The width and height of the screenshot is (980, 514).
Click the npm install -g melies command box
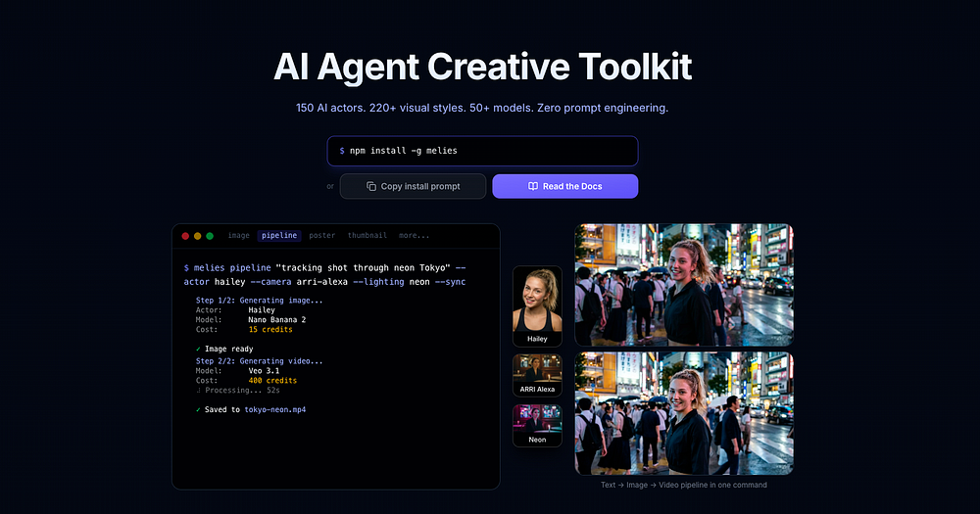point(482,151)
